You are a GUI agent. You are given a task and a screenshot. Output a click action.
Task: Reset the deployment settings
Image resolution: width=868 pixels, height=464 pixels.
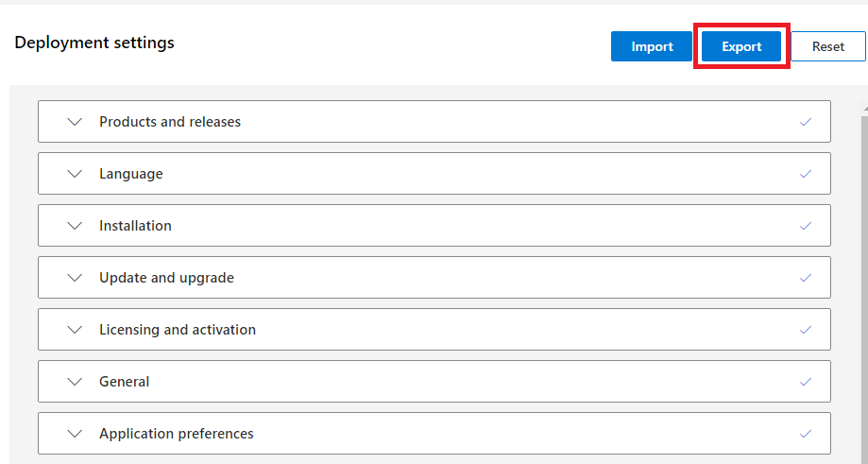pos(828,46)
